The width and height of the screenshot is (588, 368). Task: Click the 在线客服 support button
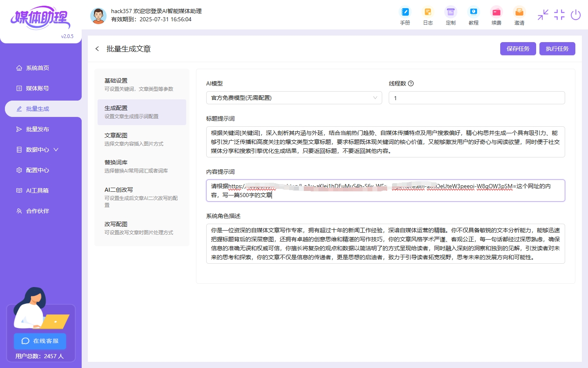40,341
